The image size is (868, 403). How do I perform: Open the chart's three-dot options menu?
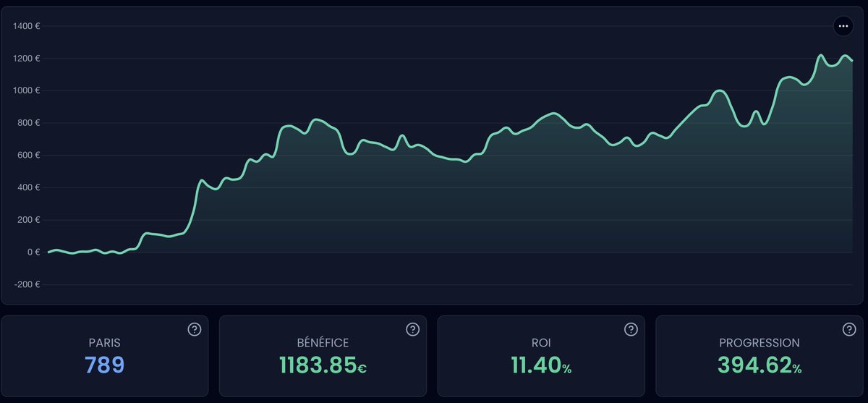(x=843, y=26)
